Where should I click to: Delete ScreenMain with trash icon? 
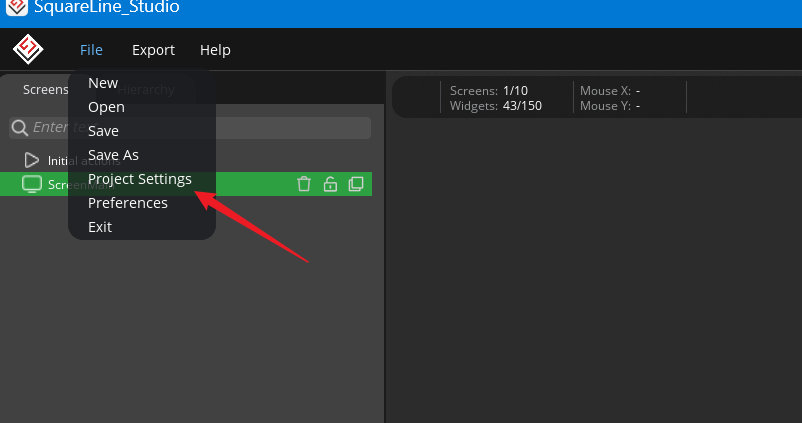(x=304, y=184)
